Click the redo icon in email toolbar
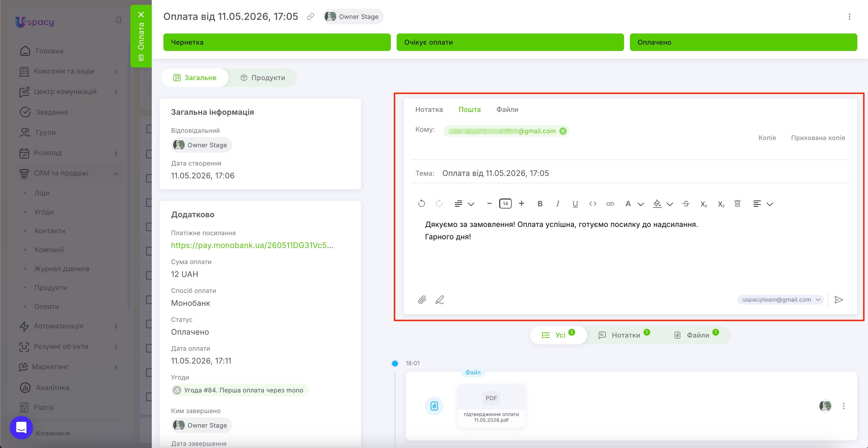Viewport: 868px width, 448px height. tap(439, 203)
